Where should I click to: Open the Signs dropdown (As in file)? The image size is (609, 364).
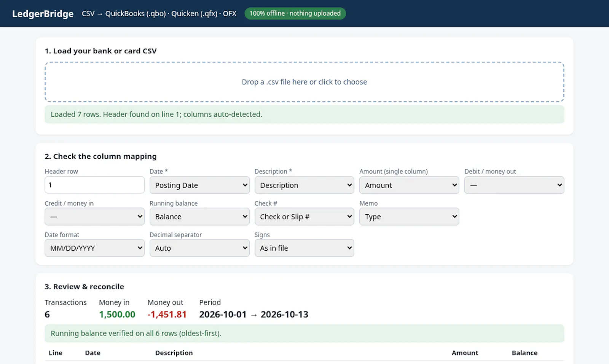[304, 248]
